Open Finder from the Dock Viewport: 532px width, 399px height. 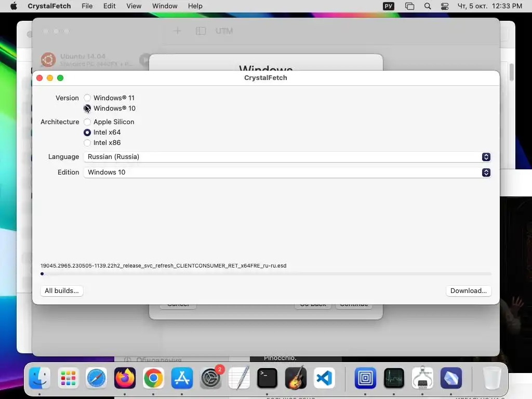pos(39,378)
